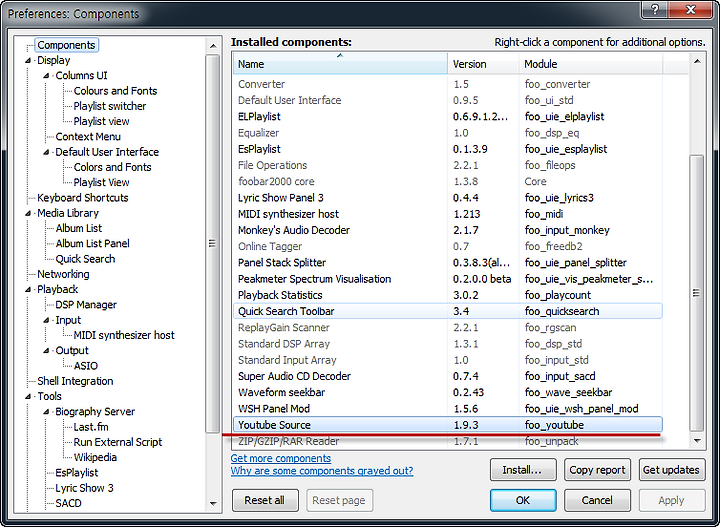Select Context Menu in tree

point(88,137)
